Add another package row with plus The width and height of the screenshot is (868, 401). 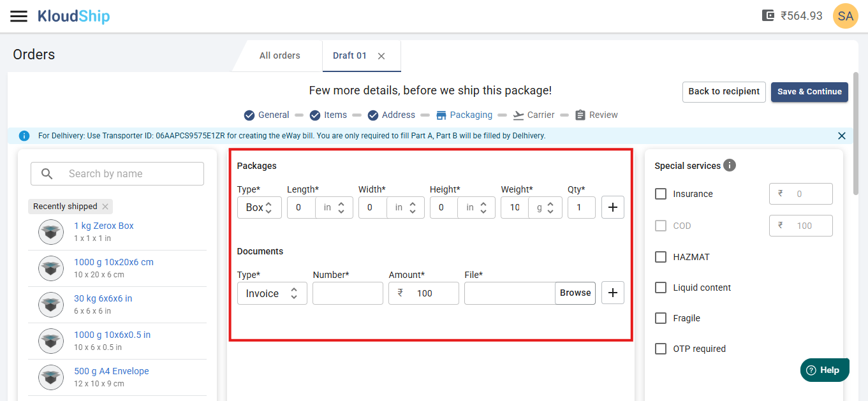[613, 207]
